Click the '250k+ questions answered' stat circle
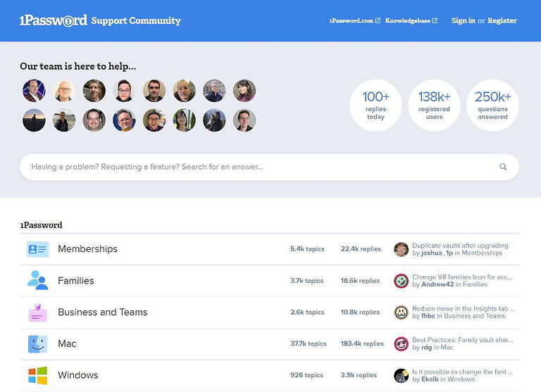The height and width of the screenshot is (392, 541). pyautogui.click(x=492, y=105)
